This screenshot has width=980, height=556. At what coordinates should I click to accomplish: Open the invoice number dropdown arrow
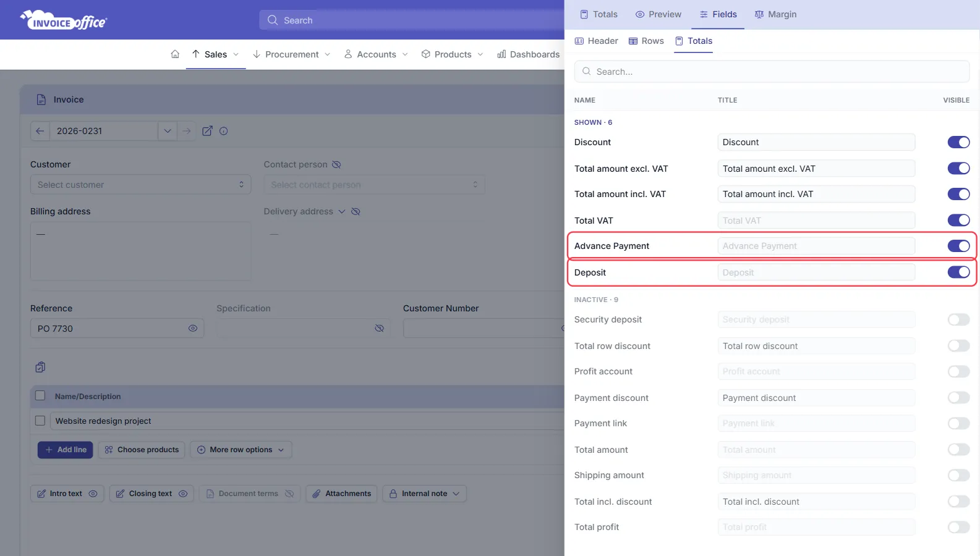click(x=168, y=131)
